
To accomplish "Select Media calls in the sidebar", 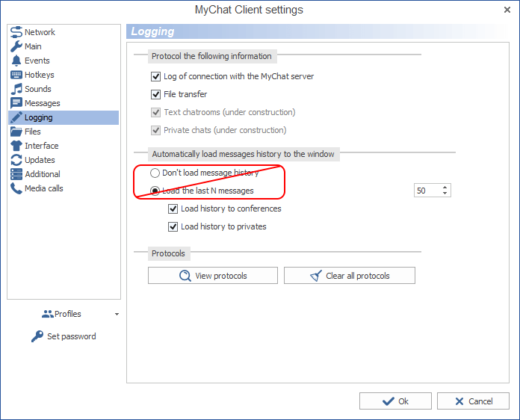I will (x=64, y=188).
